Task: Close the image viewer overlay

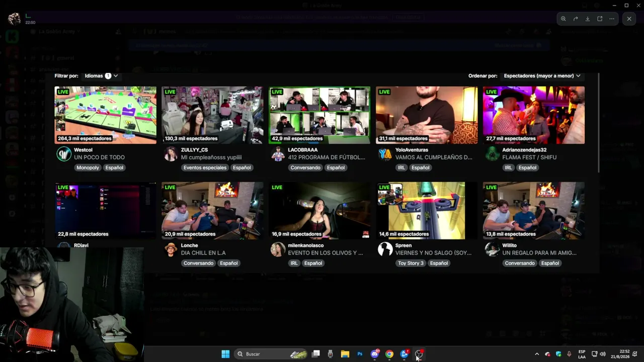Action: (x=629, y=19)
